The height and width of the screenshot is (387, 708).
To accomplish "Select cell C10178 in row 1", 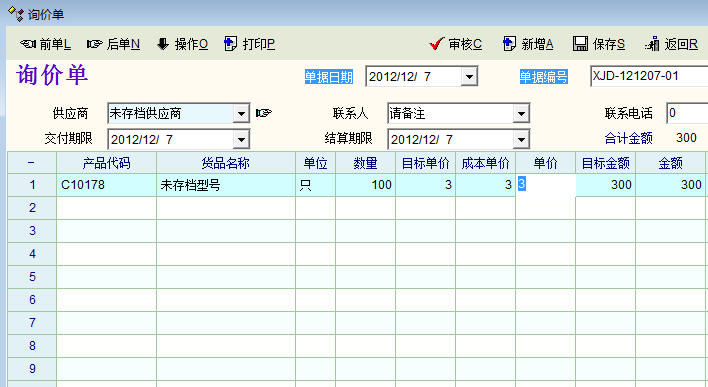I will point(107,185).
